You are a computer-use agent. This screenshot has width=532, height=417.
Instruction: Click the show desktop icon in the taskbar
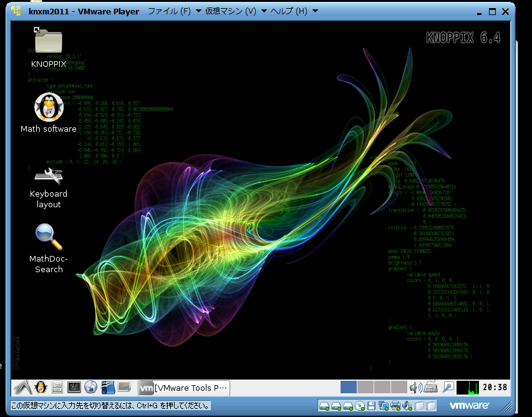click(124, 387)
